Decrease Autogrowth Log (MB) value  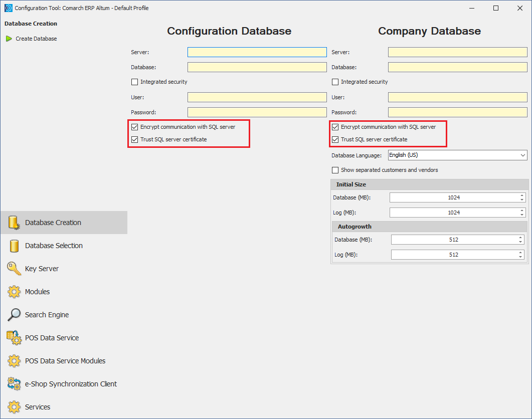click(520, 257)
